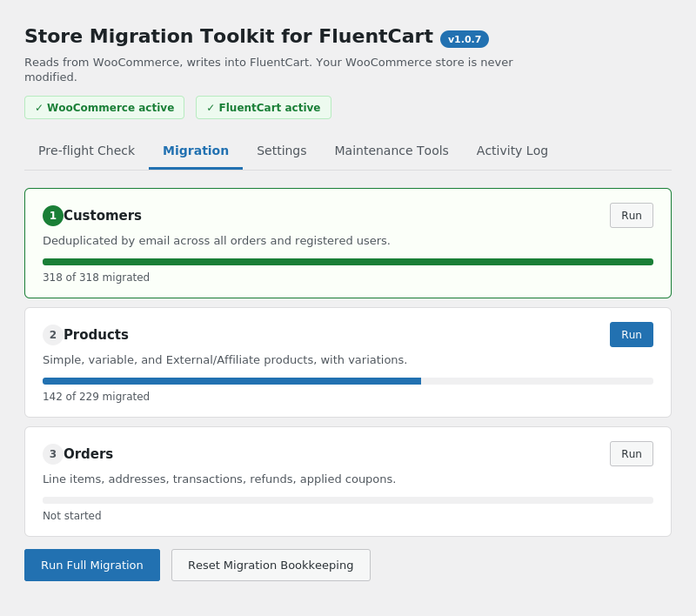This screenshot has width=696, height=616.
Task: Click '142 of 229 migrated' text
Action: (x=96, y=397)
